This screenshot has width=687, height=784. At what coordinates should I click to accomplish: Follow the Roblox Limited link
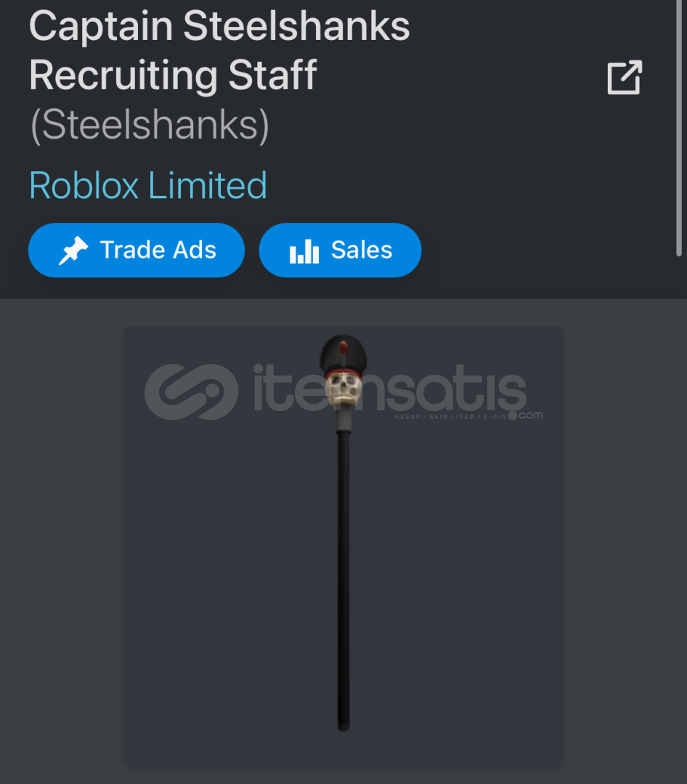pyautogui.click(x=148, y=186)
